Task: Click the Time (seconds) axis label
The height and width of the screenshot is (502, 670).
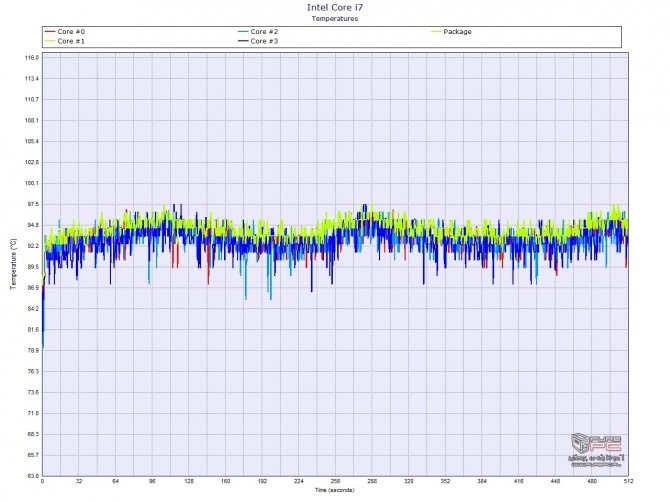Action: pos(335,490)
